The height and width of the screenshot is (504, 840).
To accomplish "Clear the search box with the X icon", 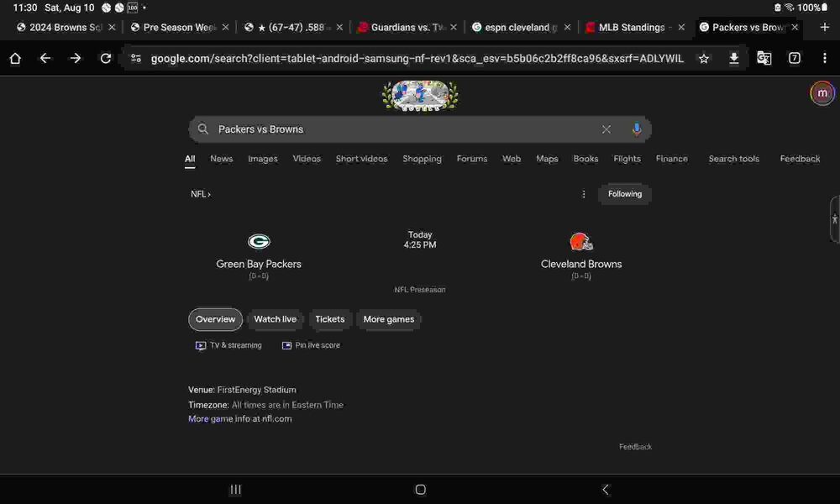I will tap(606, 129).
